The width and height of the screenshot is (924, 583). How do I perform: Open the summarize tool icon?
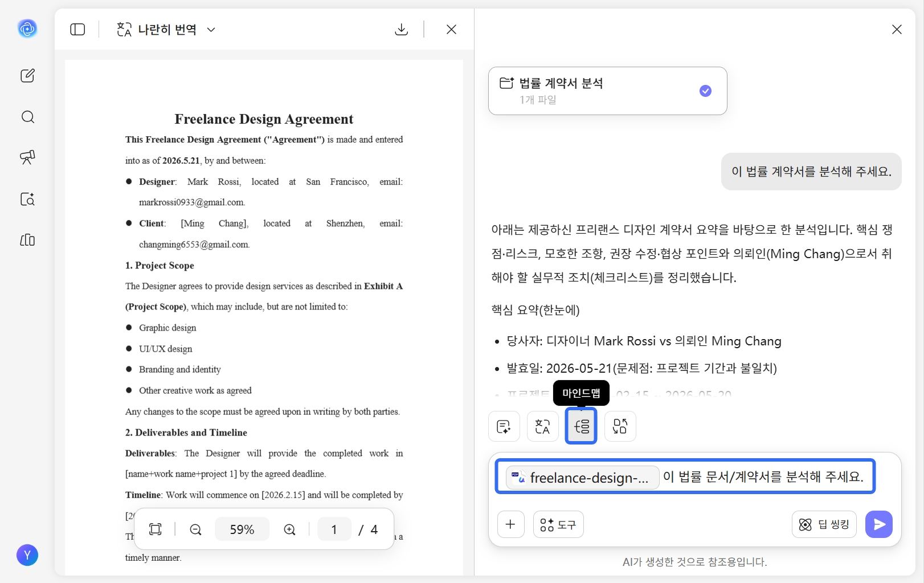pyautogui.click(x=503, y=426)
